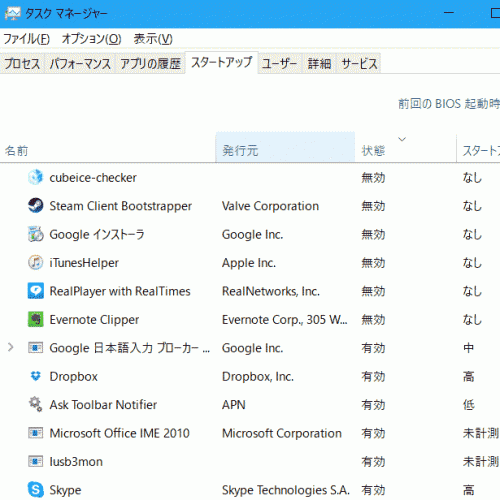This screenshot has width=500, height=500.
Task: Select the Skype name text
Action: 65,490
